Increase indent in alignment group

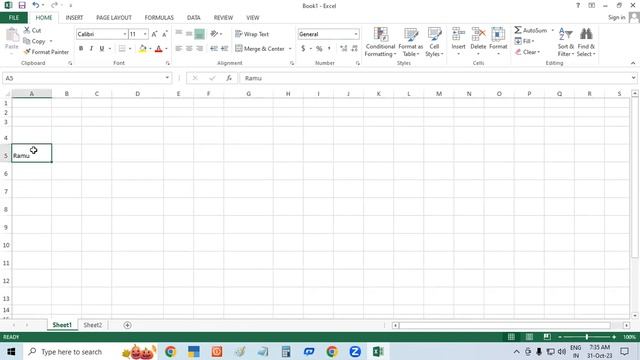point(224,49)
